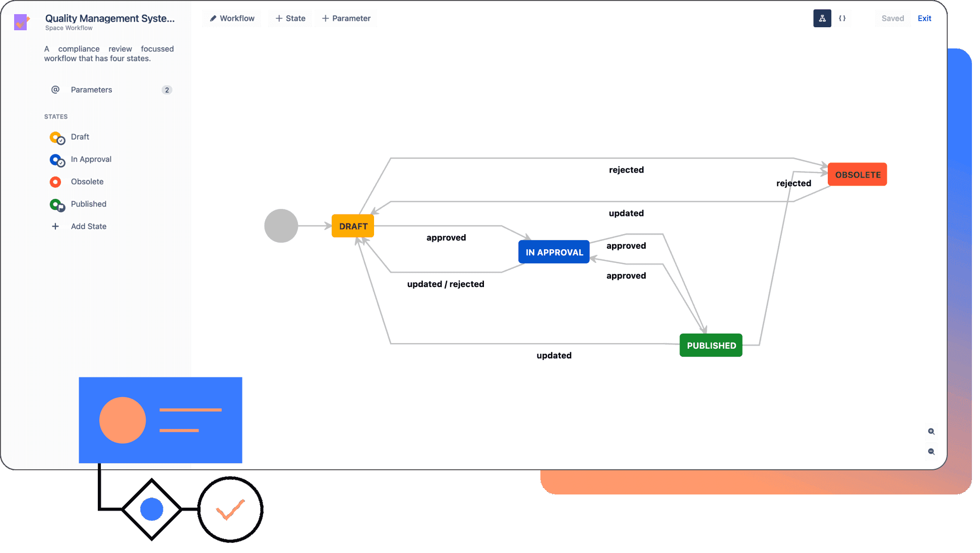980x553 pixels.
Task: Select the Workflow tab in toolbar
Action: click(231, 18)
